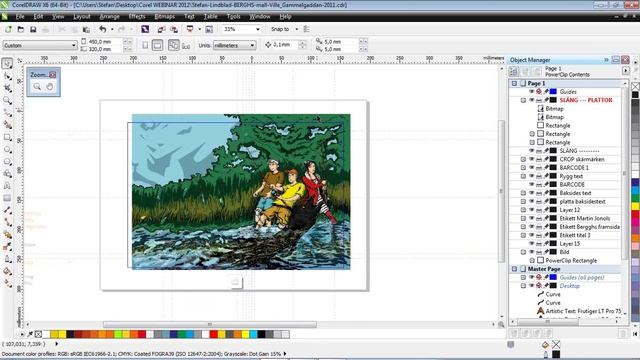Select the Zoom tool in toolbox
Screen dimensions: 640x360
coord(7,100)
